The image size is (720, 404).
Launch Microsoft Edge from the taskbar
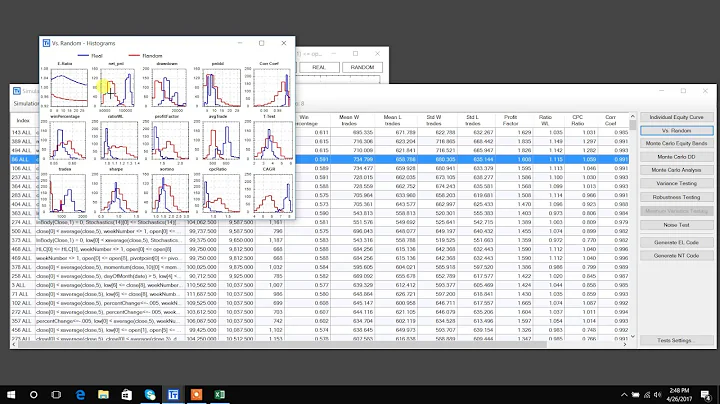pos(80,394)
